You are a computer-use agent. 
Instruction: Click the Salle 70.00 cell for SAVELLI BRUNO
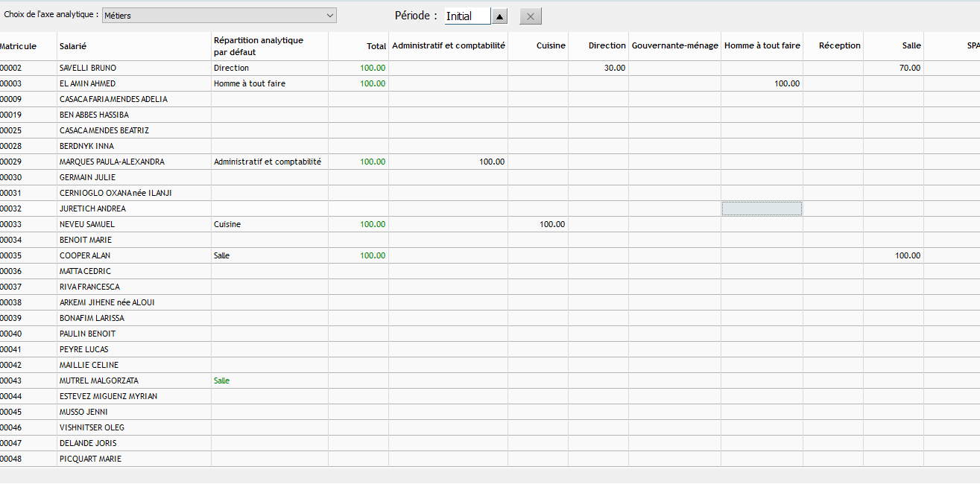pyautogui.click(x=894, y=68)
